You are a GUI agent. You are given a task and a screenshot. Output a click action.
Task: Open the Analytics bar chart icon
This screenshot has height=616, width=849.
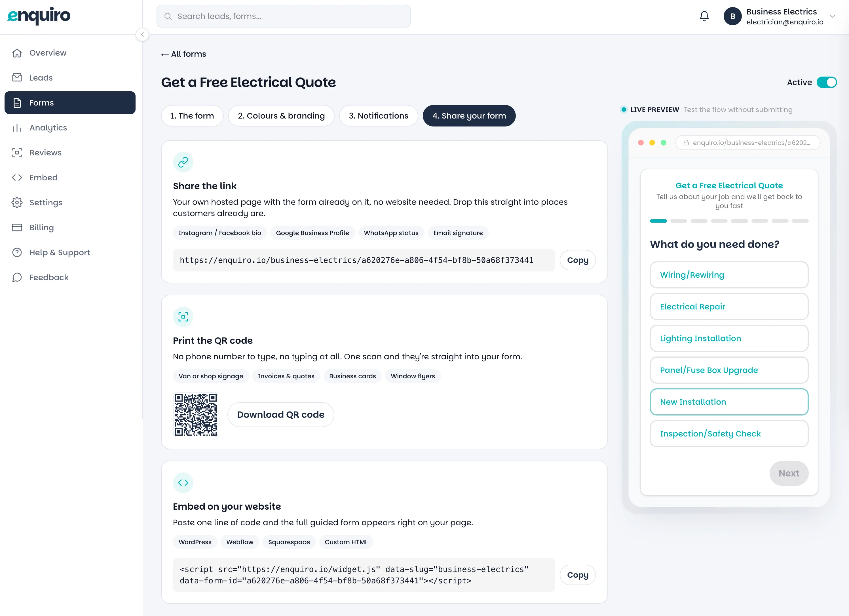[17, 128]
